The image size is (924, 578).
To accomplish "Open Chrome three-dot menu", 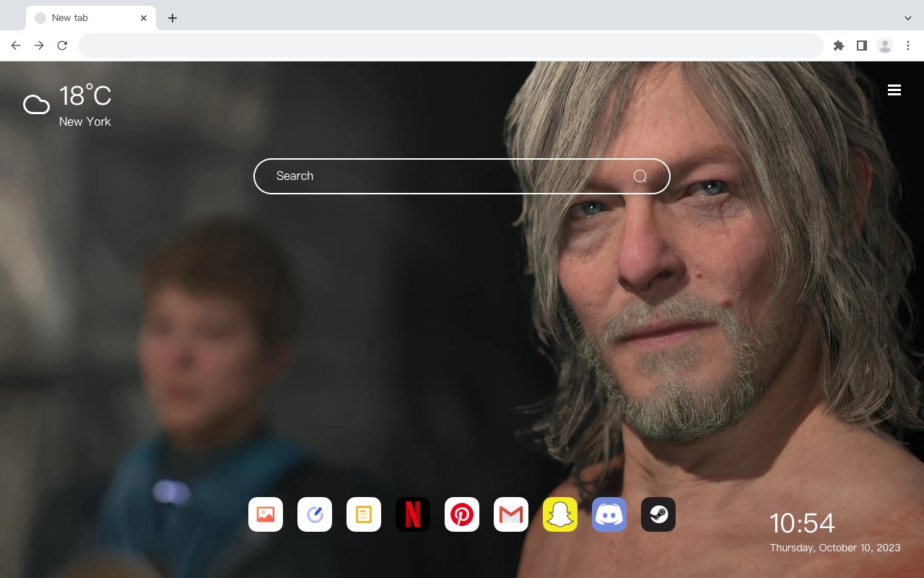I will pyautogui.click(x=908, y=46).
